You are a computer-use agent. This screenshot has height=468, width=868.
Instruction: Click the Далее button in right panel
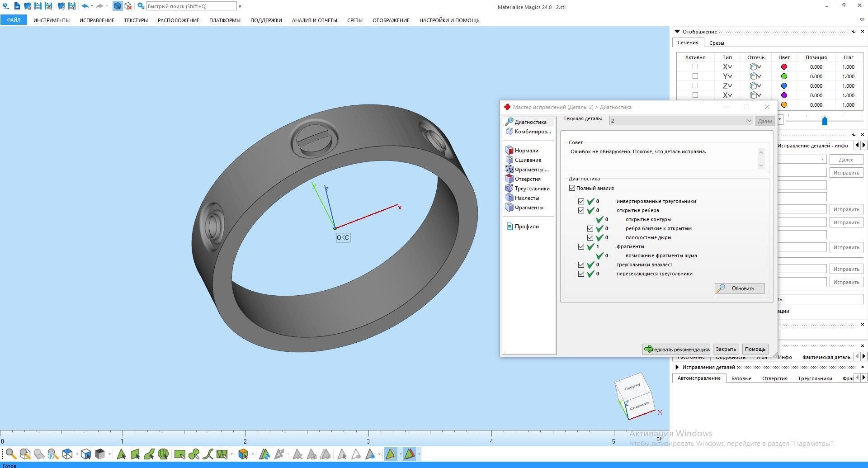[846, 160]
